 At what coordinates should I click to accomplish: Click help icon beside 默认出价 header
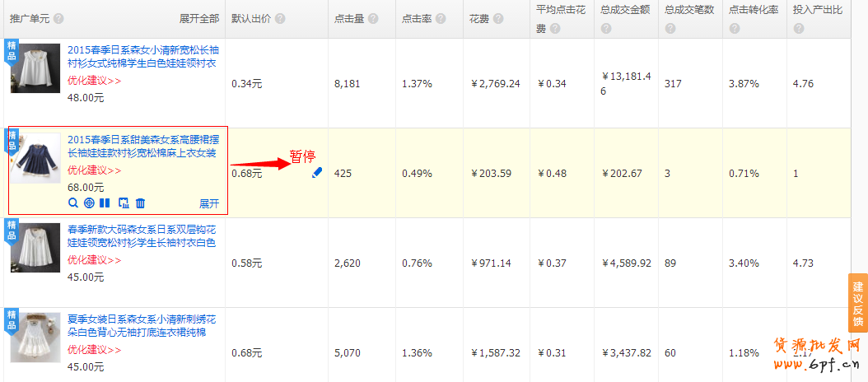tap(281, 19)
